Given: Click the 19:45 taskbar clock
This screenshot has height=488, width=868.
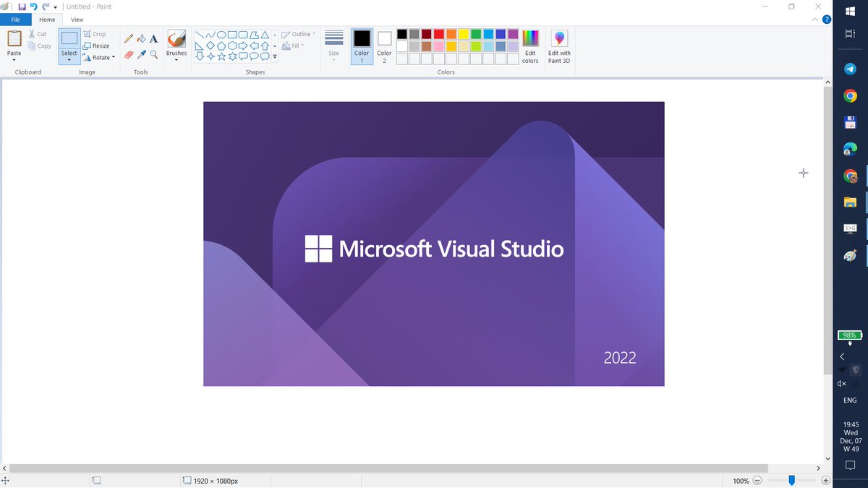Looking at the screenshot, I should click(x=851, y=425).
